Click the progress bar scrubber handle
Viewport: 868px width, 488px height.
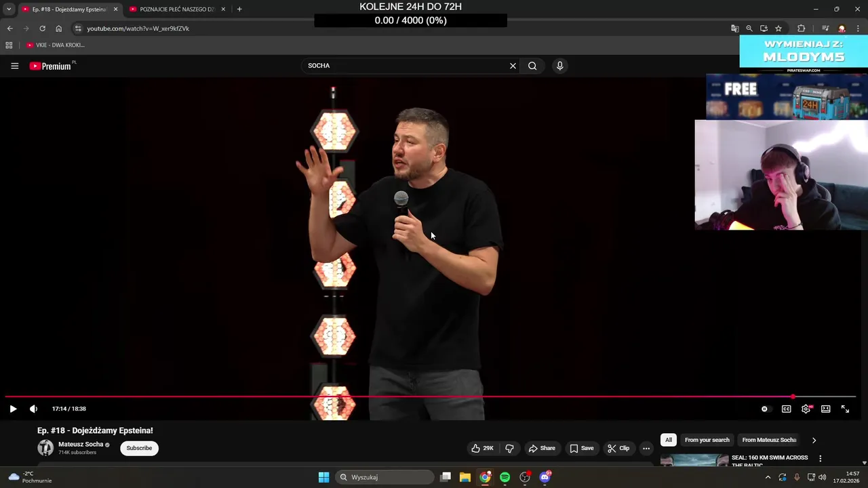793,396
